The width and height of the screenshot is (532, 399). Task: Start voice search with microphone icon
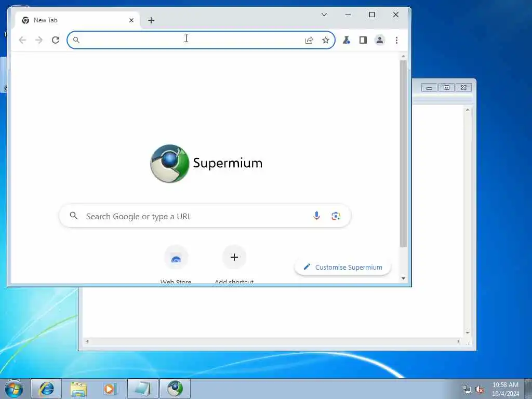pos(316,216)
